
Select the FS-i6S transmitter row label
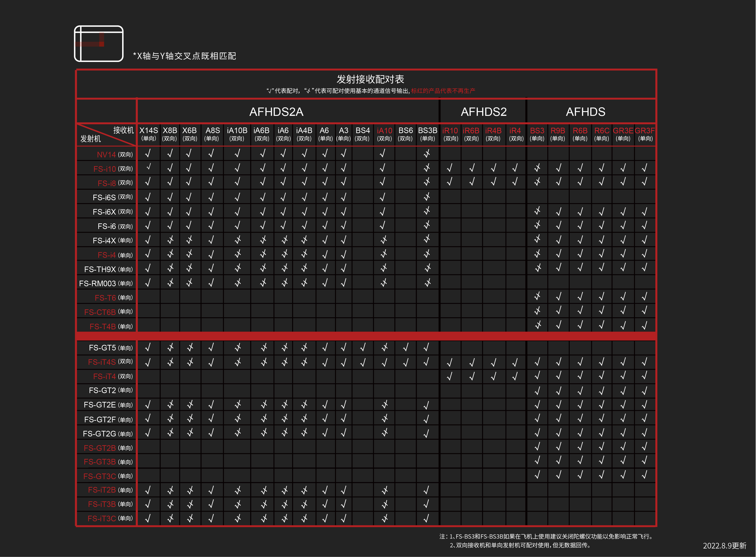(113, 197)
